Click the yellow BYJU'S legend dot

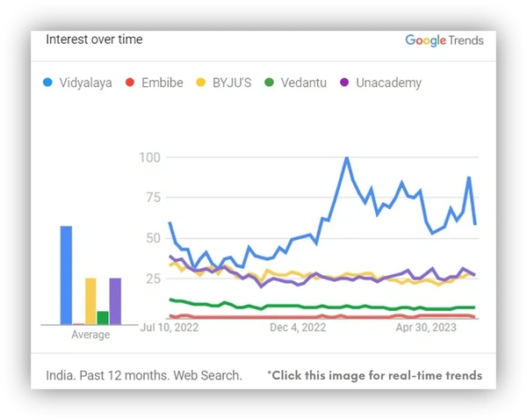[200, 83]
